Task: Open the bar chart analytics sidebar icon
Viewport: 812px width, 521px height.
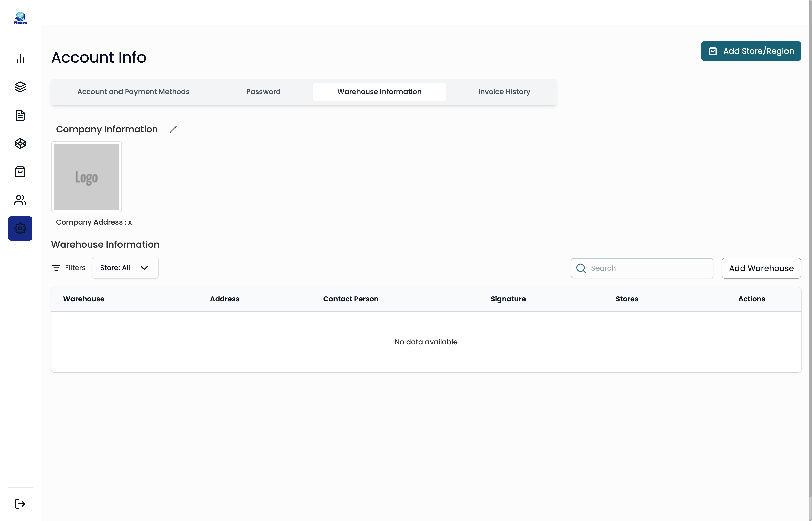Action: [20, 59]
